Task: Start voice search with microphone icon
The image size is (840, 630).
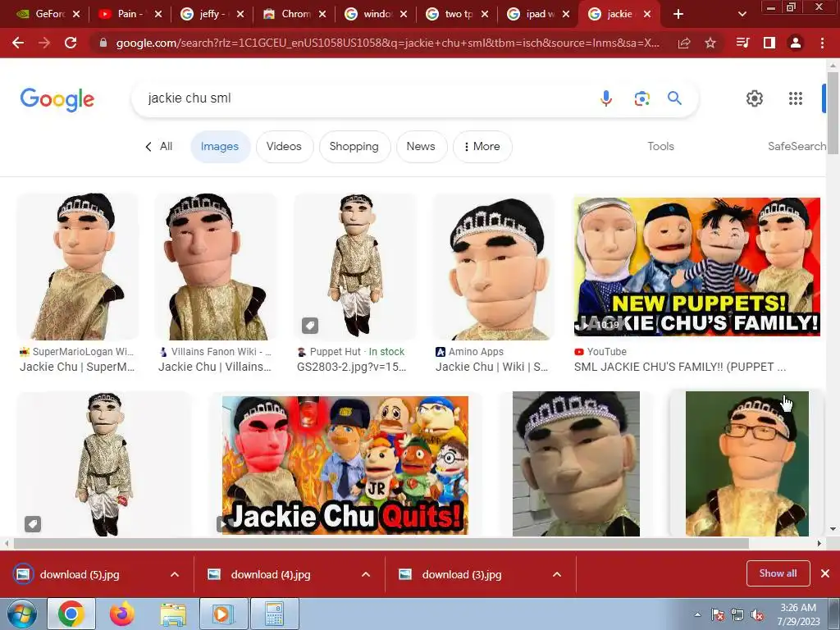Action: tap(606, 98)
